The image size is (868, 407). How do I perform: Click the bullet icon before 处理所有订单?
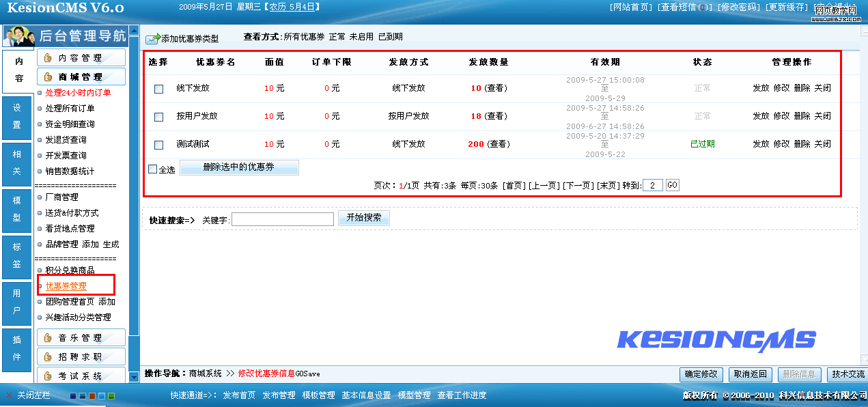(40, 109)
